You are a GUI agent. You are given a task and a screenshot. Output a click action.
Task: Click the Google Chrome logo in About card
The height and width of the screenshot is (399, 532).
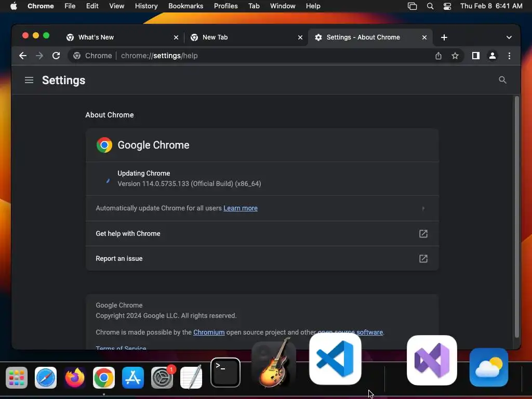coord(104,145)
